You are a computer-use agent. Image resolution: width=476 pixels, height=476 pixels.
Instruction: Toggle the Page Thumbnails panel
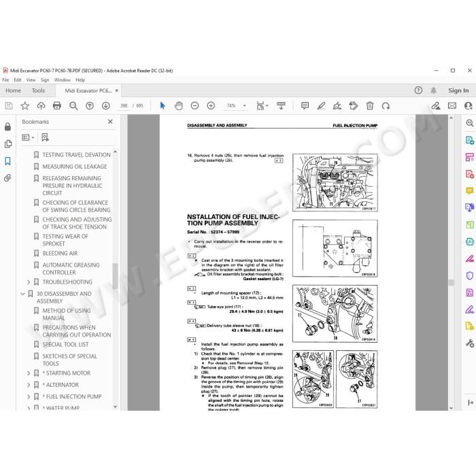(8, 144)
